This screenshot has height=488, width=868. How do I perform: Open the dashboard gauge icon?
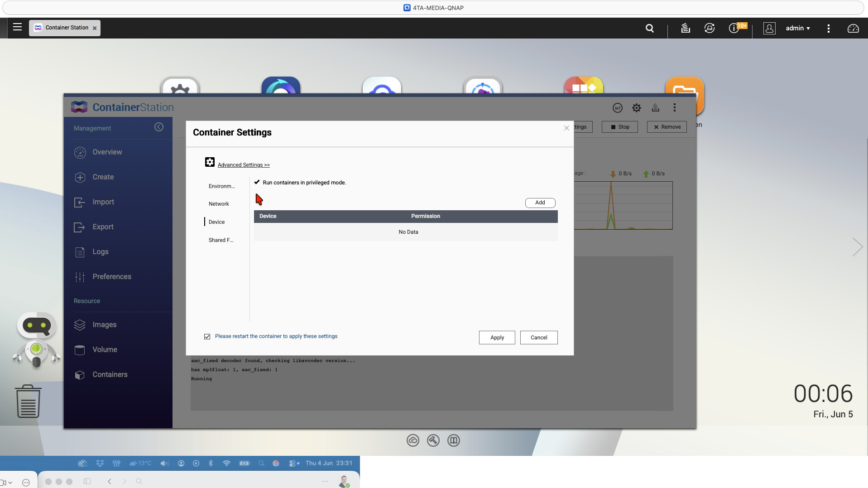pos(853,29)
